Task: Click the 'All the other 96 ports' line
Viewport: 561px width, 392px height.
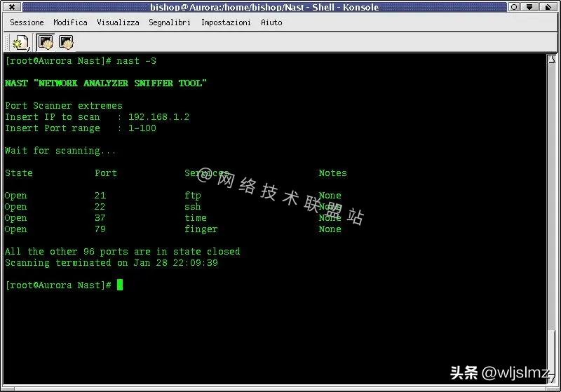Action: click(122, 252)
